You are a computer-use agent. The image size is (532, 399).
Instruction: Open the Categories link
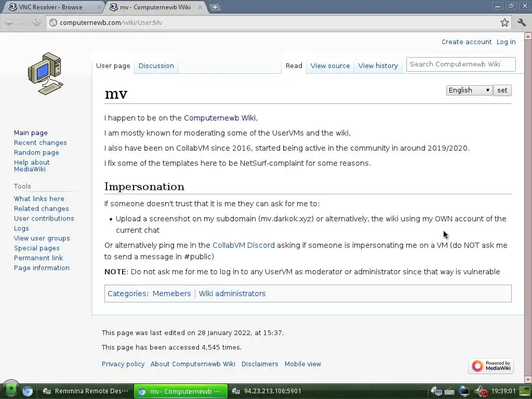point(127,294)
